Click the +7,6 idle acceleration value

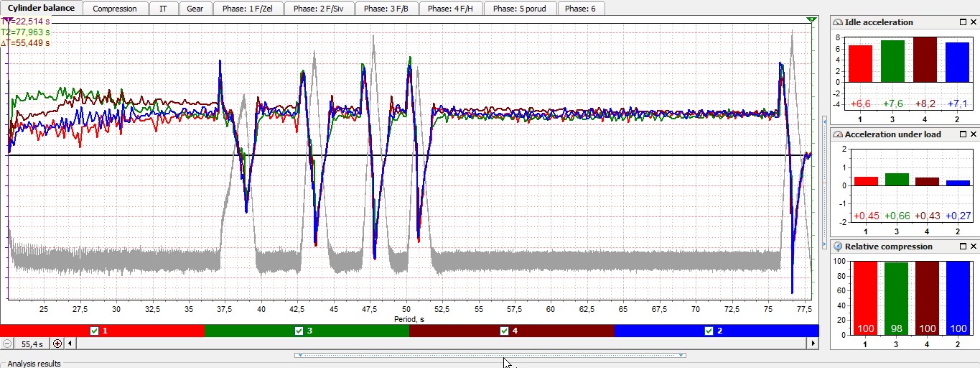(892, 104)
